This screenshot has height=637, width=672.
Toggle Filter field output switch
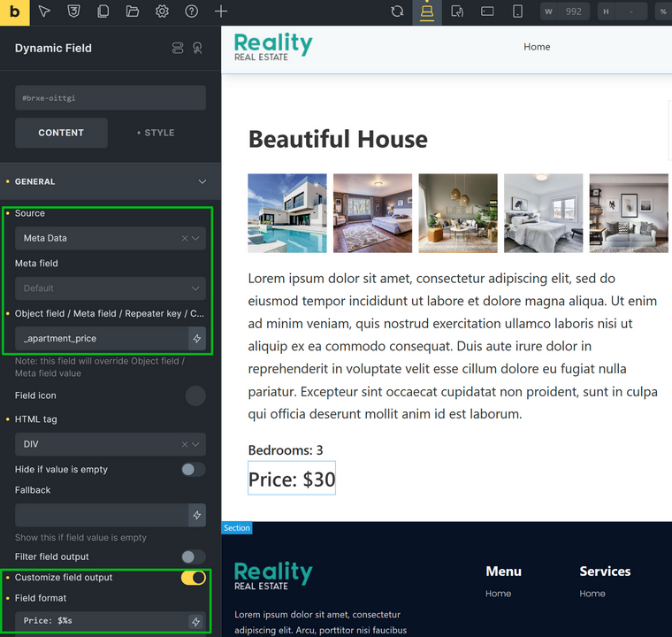194,556
